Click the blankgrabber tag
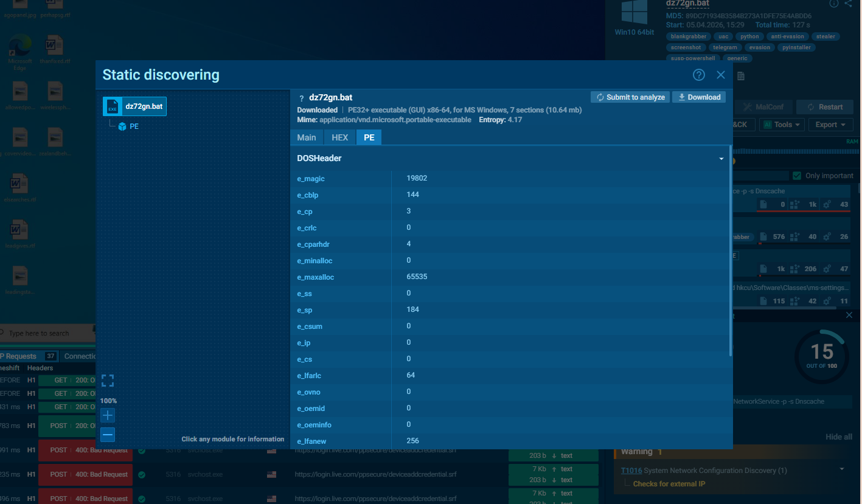 point(689,36)
